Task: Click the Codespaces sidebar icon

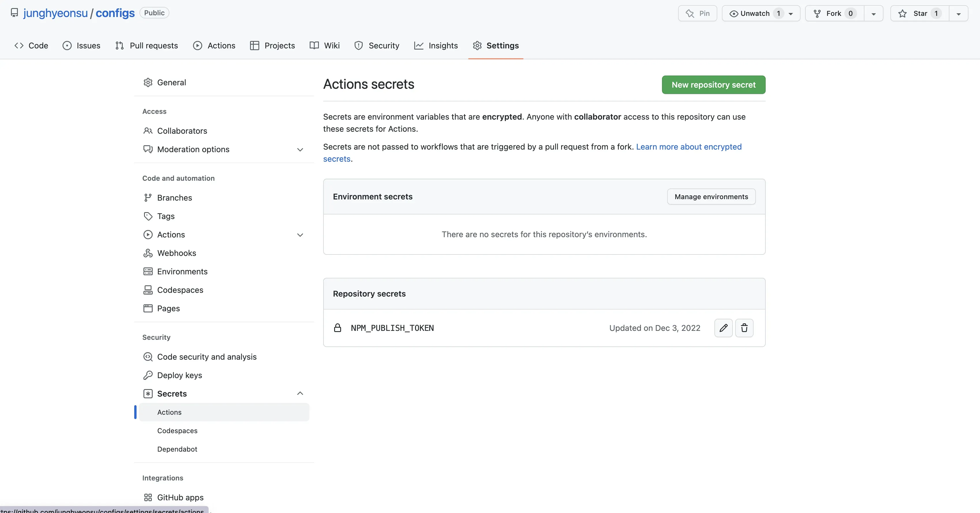Action: pos(147,290)
